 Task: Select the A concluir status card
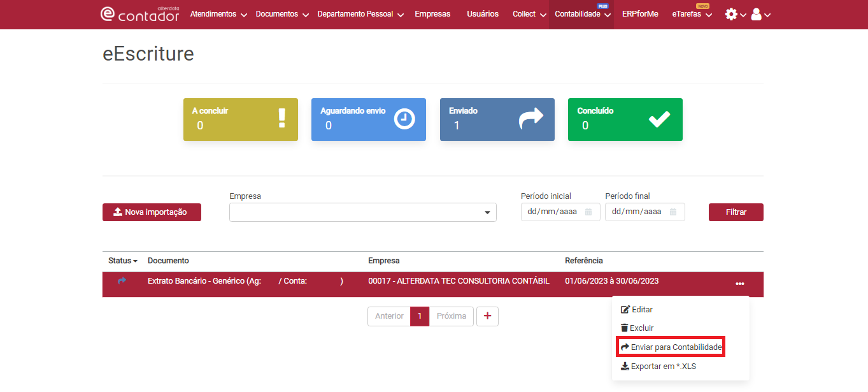pos(240,119)
